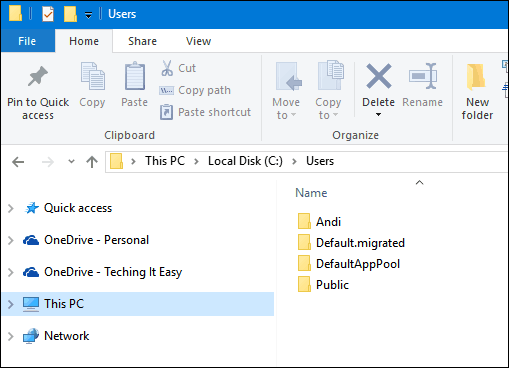Select the Andi folder name
This screenshot has height=368, width=509.
tap(328, 222)
